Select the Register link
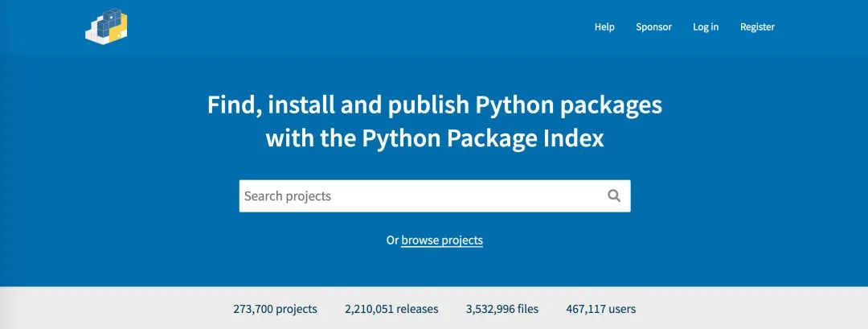The height and width of the screenshot is (329, 868). tap(757, 27)
